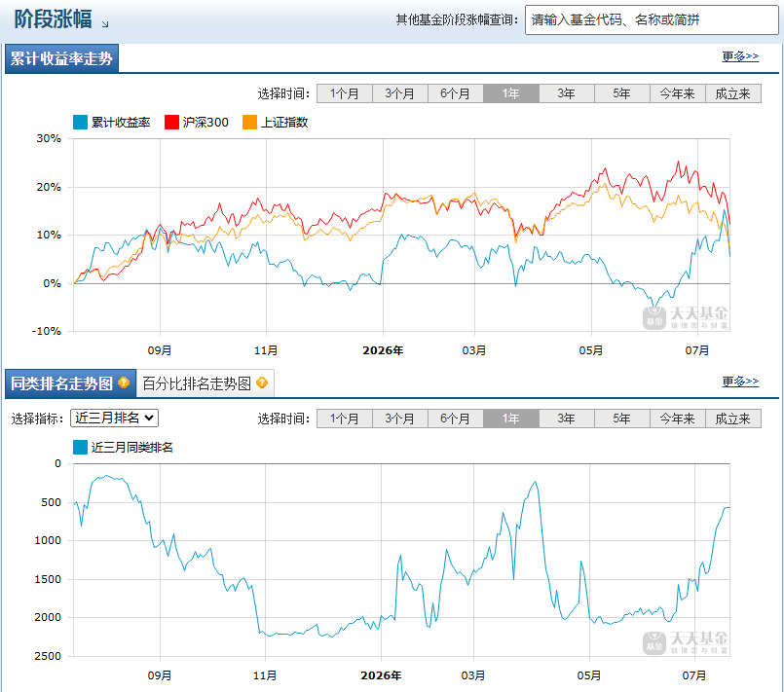
Task: Select the 累计收益率走势 tab
Action: coord(61,58)
